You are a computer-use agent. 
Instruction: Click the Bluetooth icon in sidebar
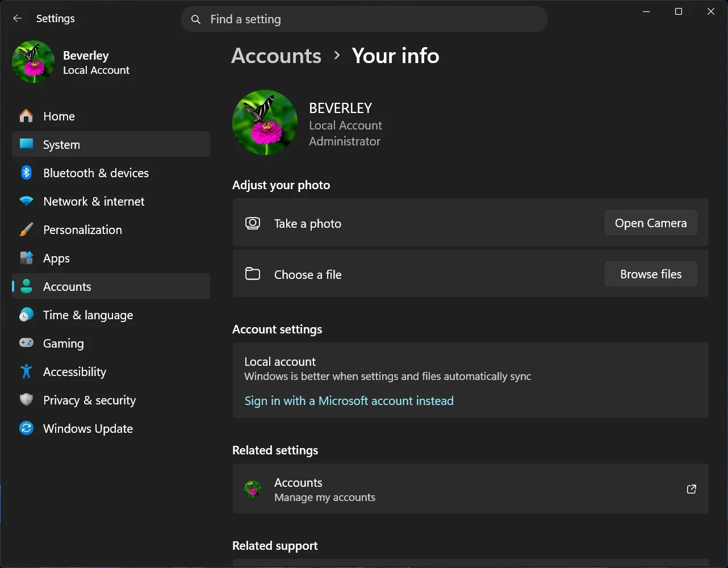click(26, 173)
